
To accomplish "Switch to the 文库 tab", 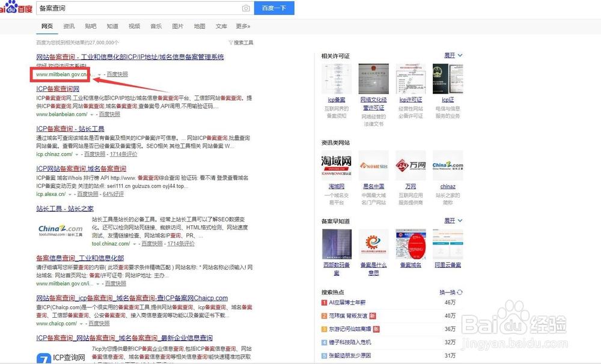I will point(221,26).
